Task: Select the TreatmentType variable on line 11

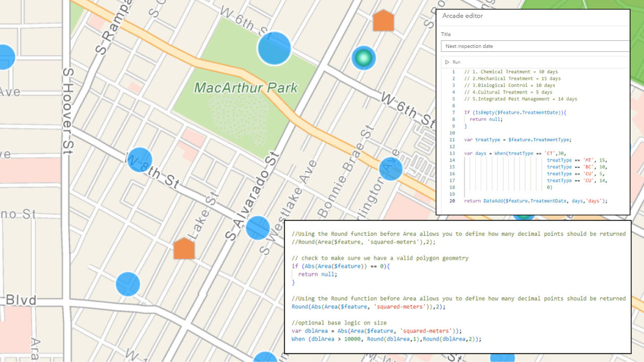Action: 551,139
